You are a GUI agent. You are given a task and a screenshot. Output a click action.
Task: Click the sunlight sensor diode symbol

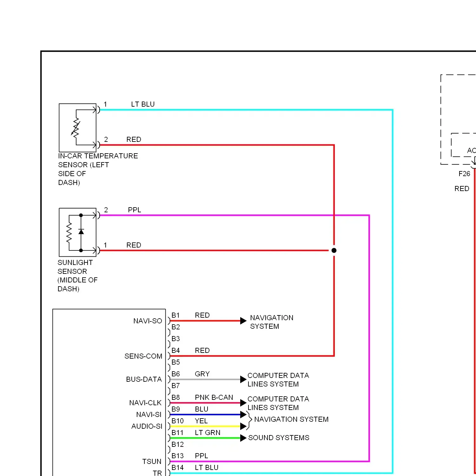coord(81,232)
